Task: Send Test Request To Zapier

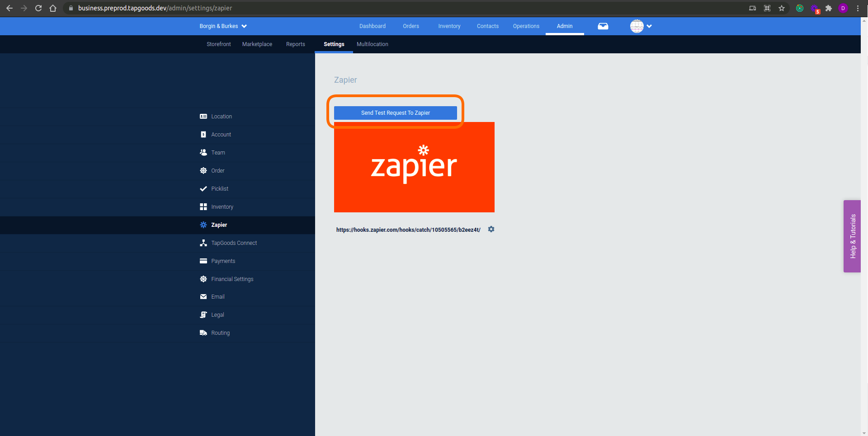Action: [396, 113]
